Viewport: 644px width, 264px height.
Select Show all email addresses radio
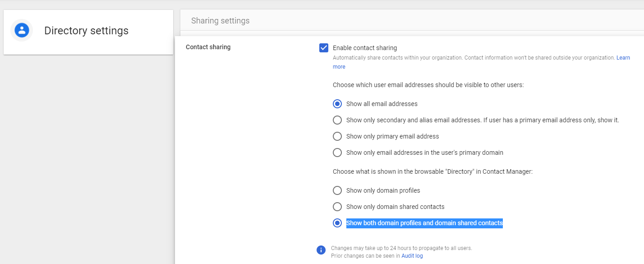(x=337, y=104)
